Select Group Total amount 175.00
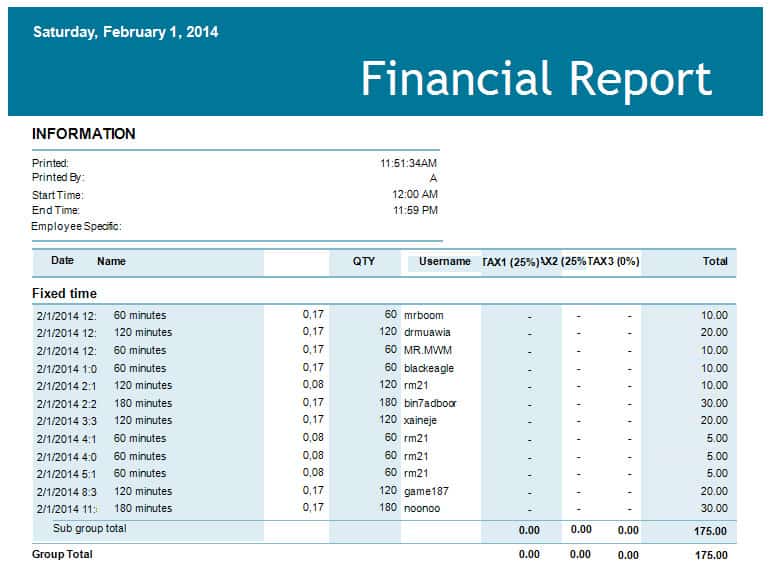 coord(711,555)
